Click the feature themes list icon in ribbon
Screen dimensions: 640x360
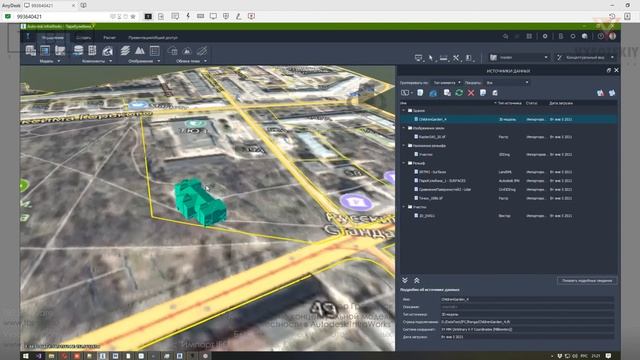154,51
